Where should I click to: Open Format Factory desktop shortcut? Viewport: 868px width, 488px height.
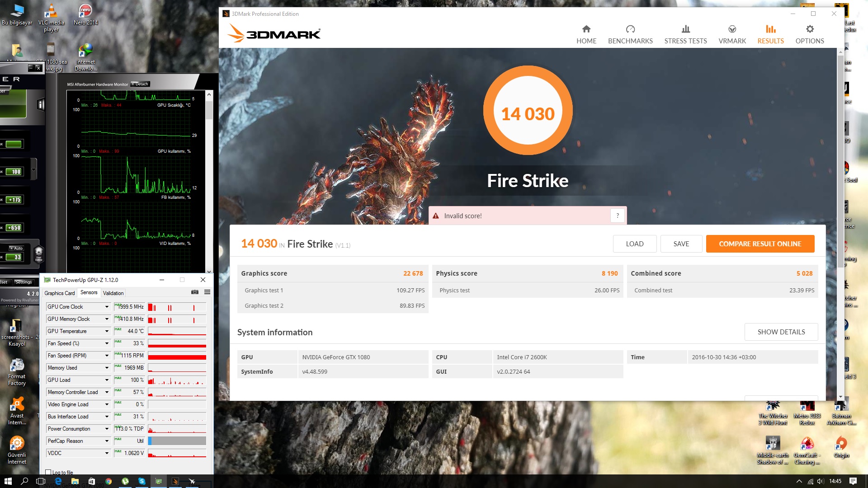pos(17,372)
